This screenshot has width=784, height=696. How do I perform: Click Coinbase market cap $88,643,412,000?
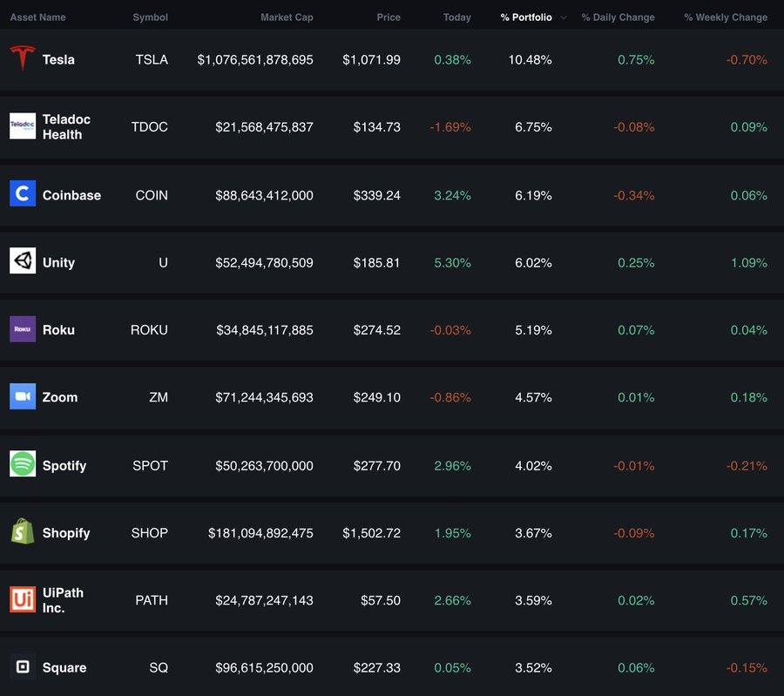(x=264, y=195)
